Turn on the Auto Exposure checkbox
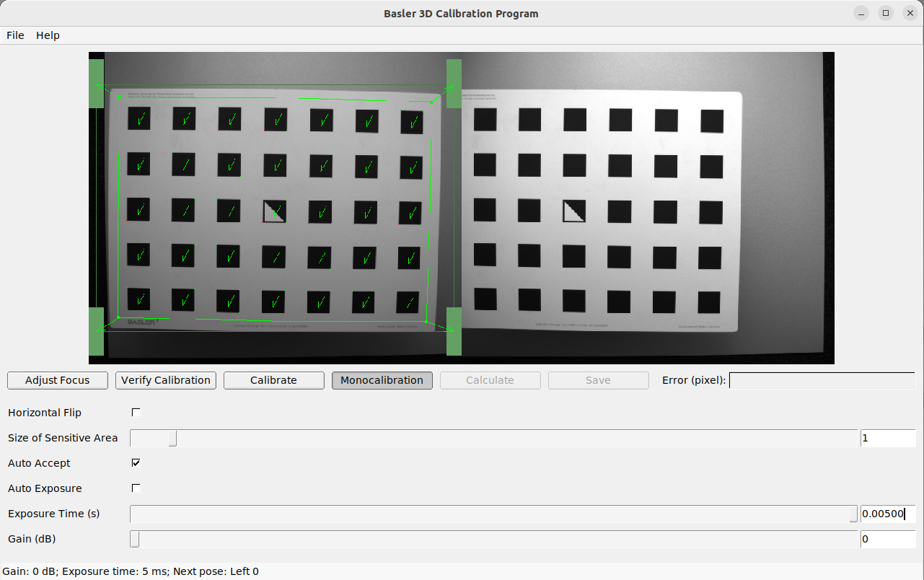 (136, 488)
